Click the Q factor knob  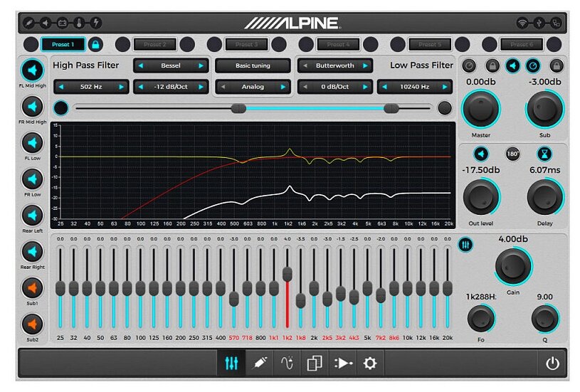click(x=544, y=319)
